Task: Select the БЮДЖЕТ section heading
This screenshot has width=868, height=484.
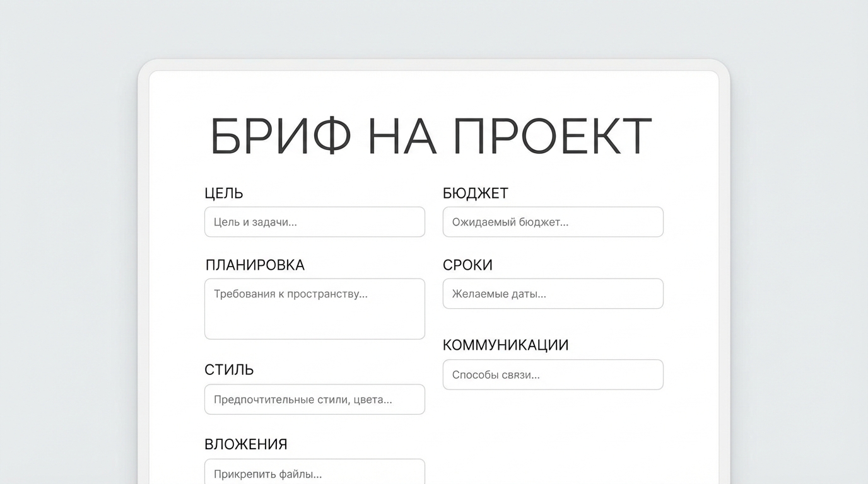Action: [475, 193]
